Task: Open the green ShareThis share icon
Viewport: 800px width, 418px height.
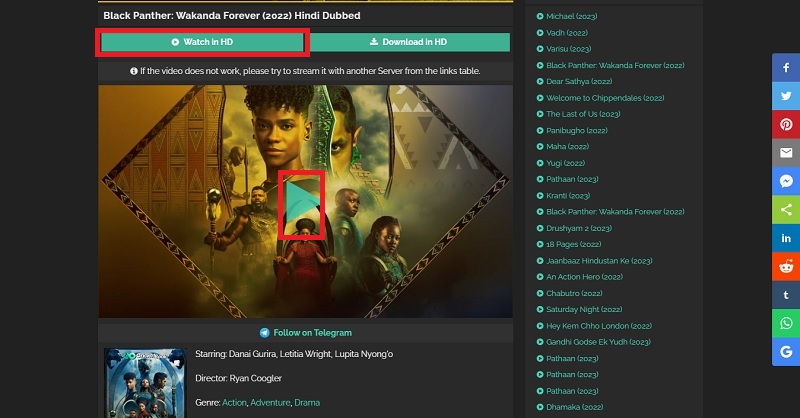Action: pyautogui.click(x=786, y=209)
